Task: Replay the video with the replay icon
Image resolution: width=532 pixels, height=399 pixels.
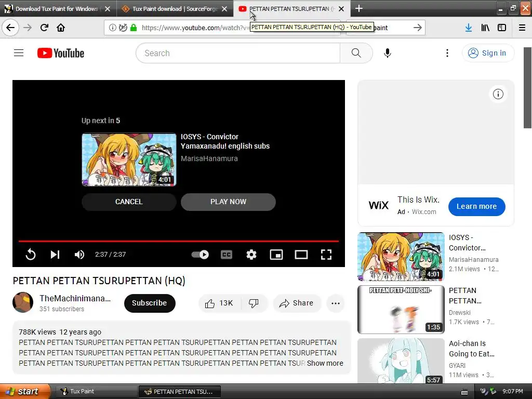Action: click(31, 255)
